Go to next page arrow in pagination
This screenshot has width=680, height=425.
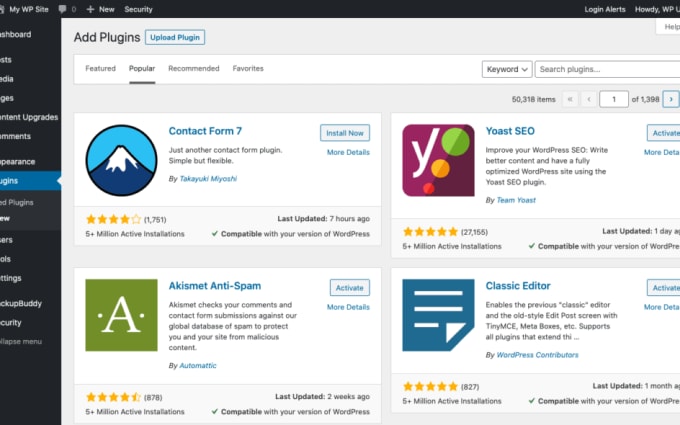671,99
